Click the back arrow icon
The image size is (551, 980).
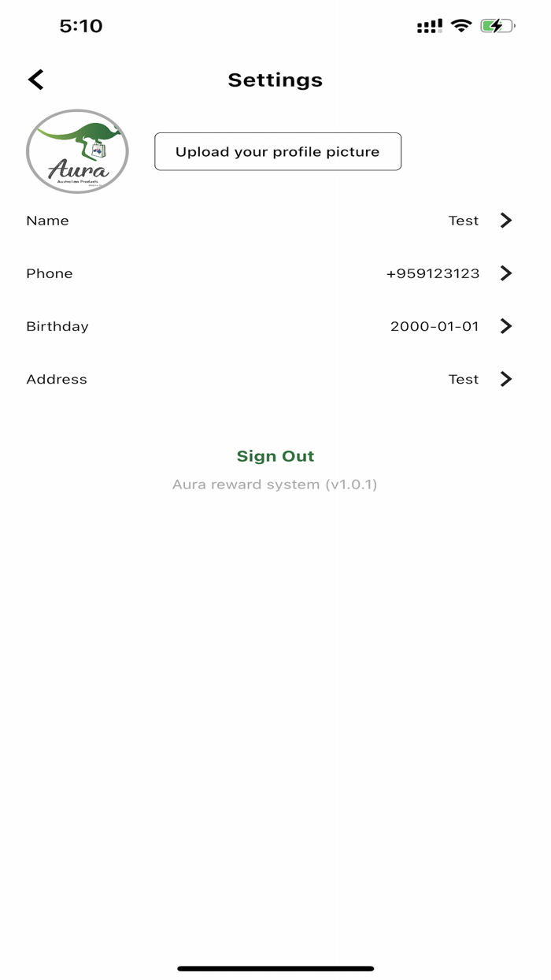(x=35, y=79)
